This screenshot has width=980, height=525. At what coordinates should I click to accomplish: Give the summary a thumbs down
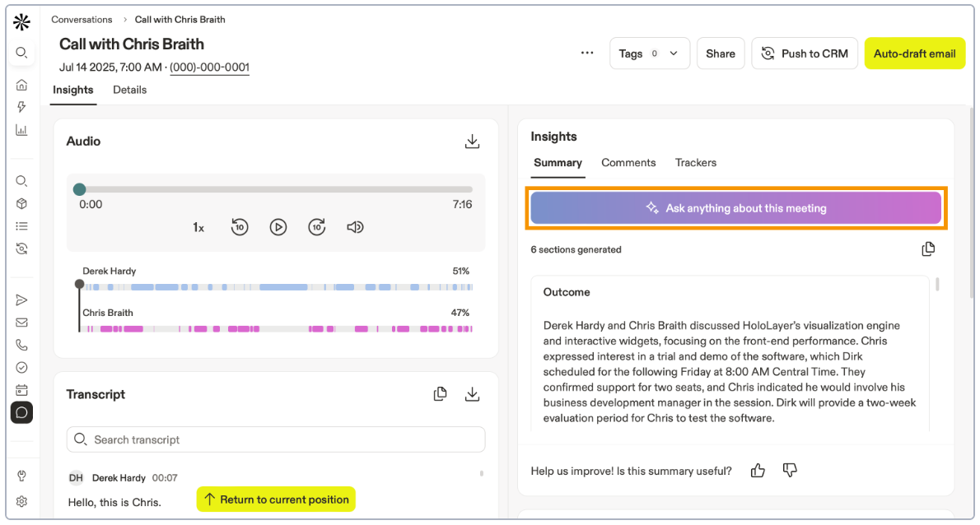tap(789, 470)
